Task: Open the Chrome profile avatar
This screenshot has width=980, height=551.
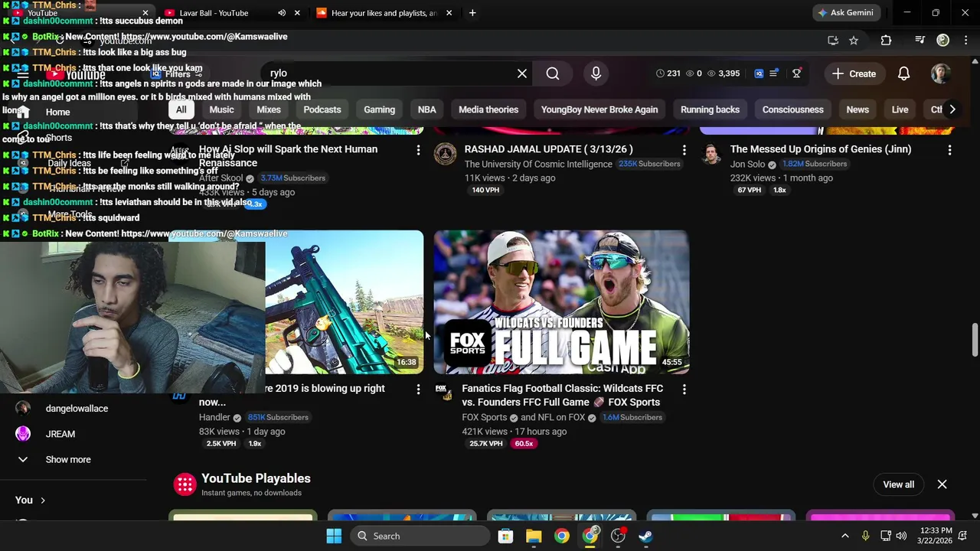Action: tap(942, 41)
